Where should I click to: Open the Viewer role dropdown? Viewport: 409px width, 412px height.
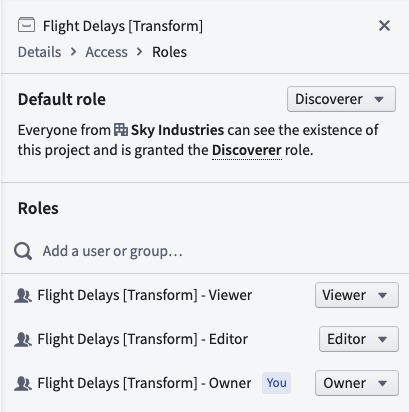click(357, 295)
